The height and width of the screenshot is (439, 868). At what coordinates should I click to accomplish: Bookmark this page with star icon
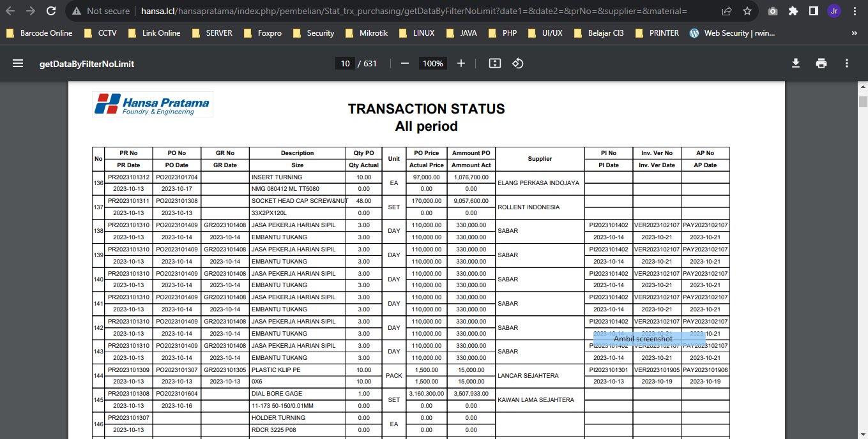747,11
